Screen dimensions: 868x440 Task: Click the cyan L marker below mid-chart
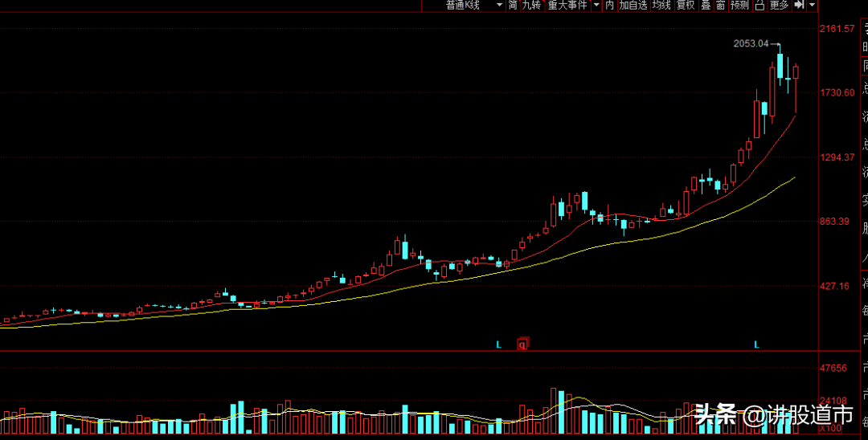pyautogui.click(x=498, y=344)
